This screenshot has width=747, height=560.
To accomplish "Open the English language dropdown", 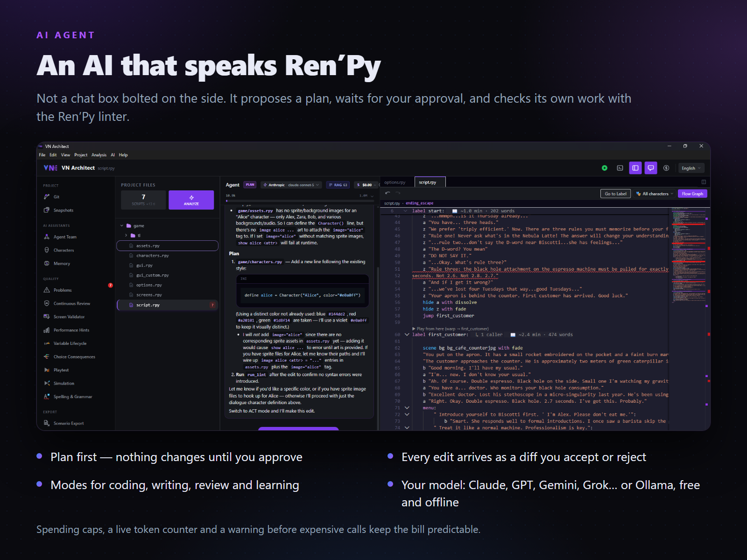I will click(x=691, y=168).
